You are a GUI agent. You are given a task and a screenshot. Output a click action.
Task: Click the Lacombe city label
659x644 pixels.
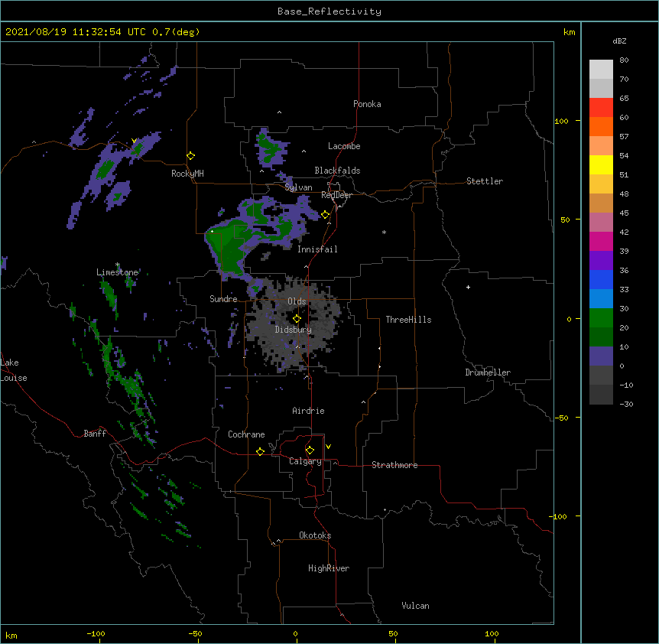point(344,146)
